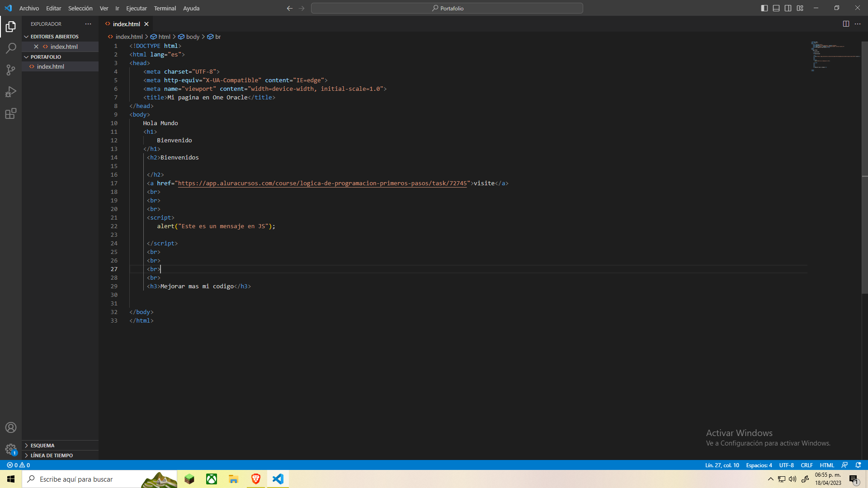
Task: Open Source Control view
Action: click(11, 70)
